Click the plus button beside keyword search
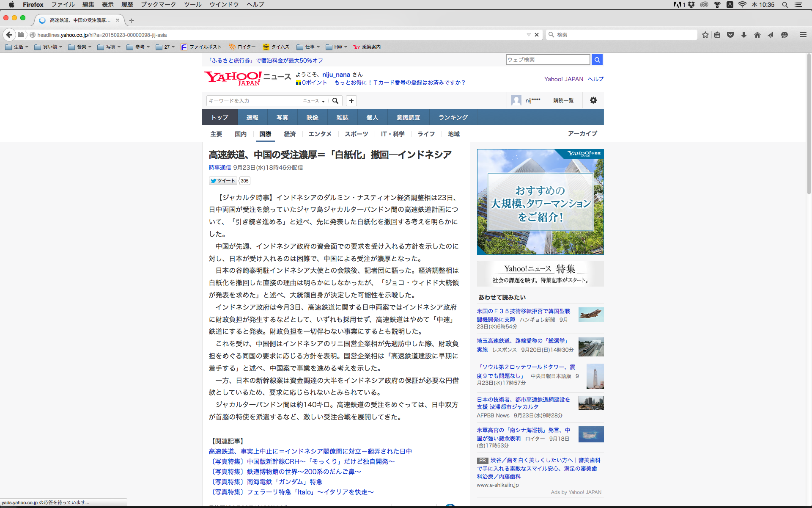The image size is (812, 508). coord(351,101)
